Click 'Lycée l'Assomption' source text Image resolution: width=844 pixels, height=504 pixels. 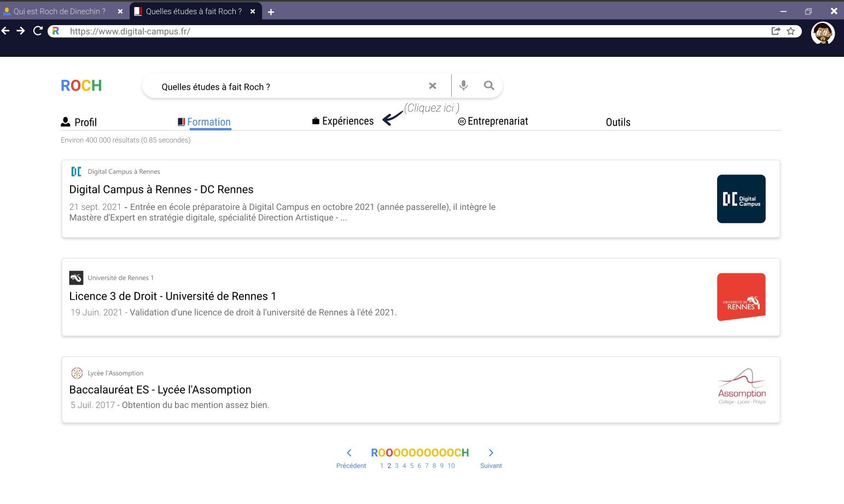(115, 373)
